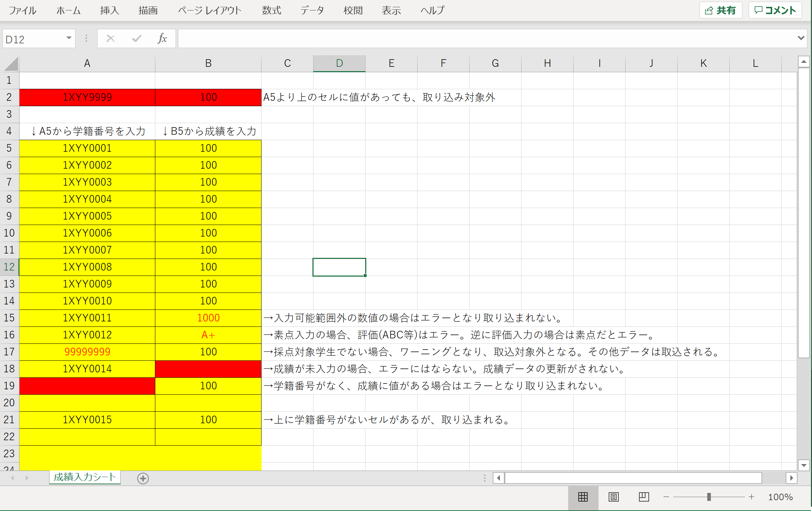Open the ファイル menu

(22, 10)
